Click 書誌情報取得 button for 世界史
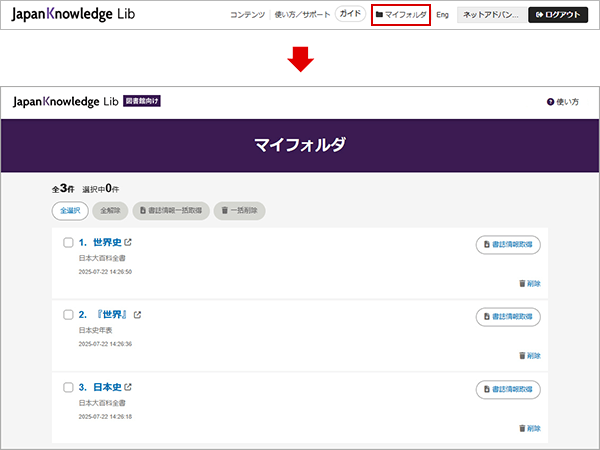This screenshot has width=600, height=450. [507, 244]
